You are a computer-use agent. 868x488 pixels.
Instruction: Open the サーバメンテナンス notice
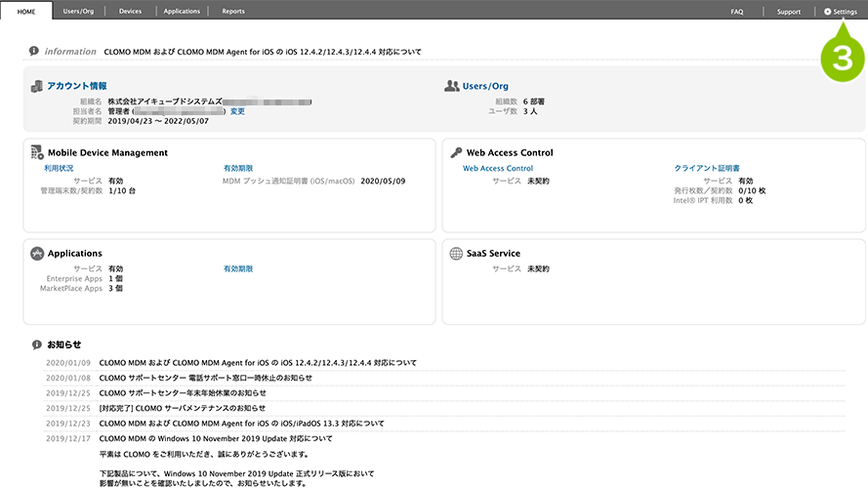click(183, 408)
